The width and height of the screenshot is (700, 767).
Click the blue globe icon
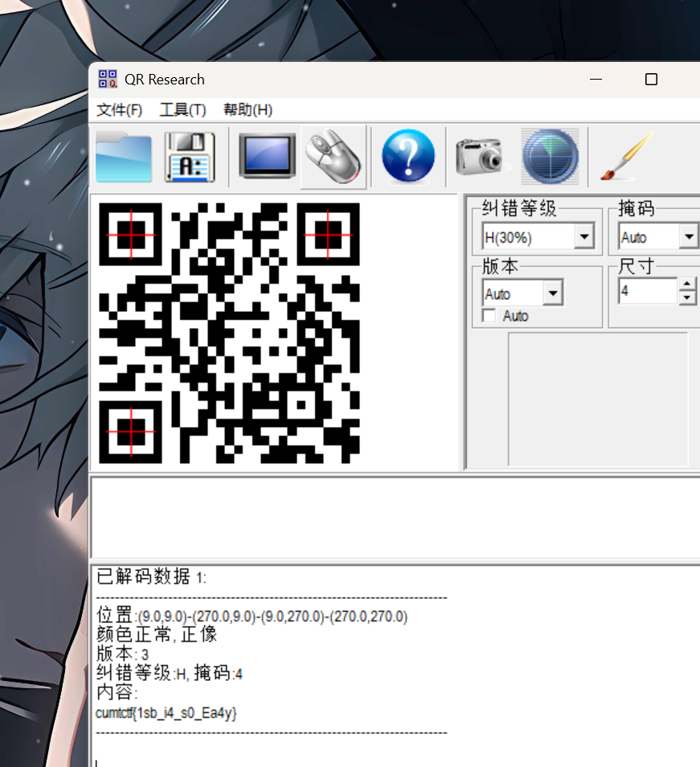pos(550,157)
